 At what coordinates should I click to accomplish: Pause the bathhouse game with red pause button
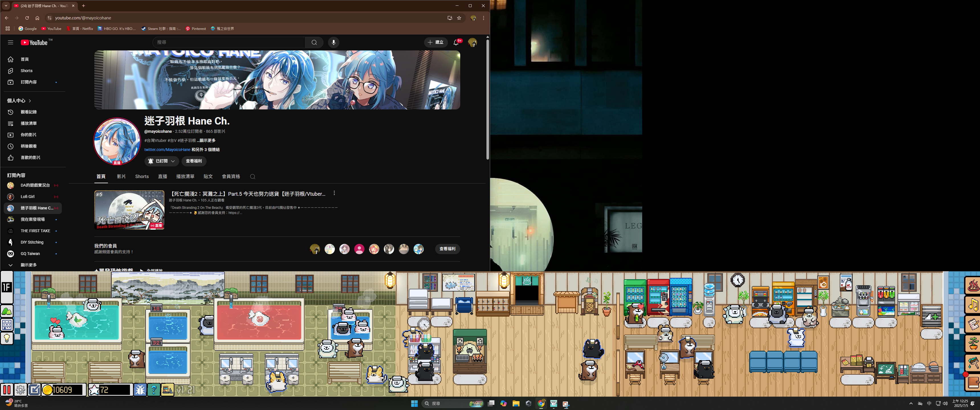pos(7,390)
